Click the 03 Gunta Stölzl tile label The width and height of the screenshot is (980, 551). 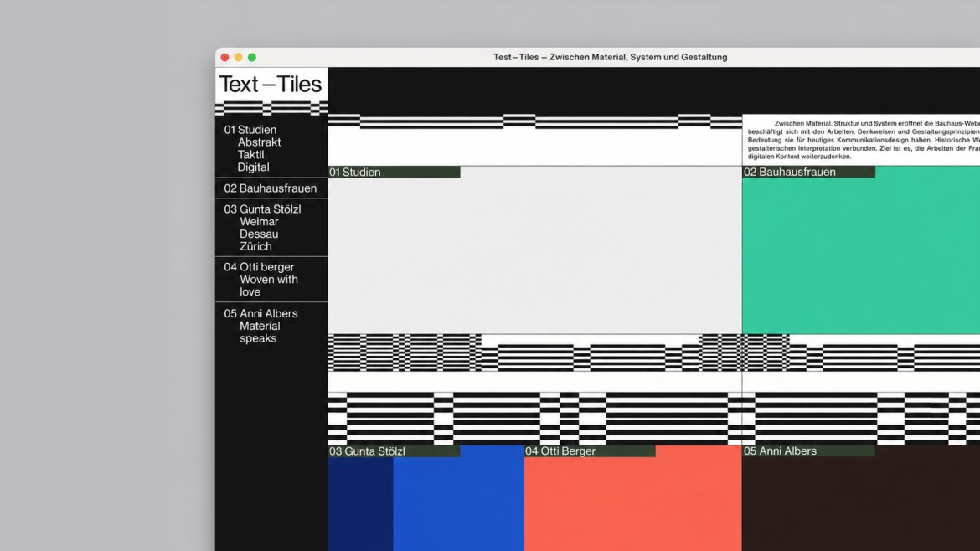point(394,451)
